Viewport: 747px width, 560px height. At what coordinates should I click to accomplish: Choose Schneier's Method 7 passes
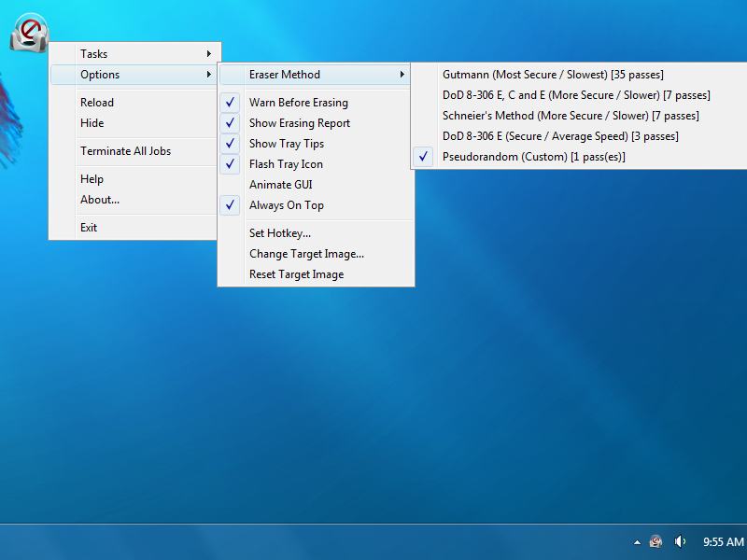pyautogui.click(x=571, y=116)
